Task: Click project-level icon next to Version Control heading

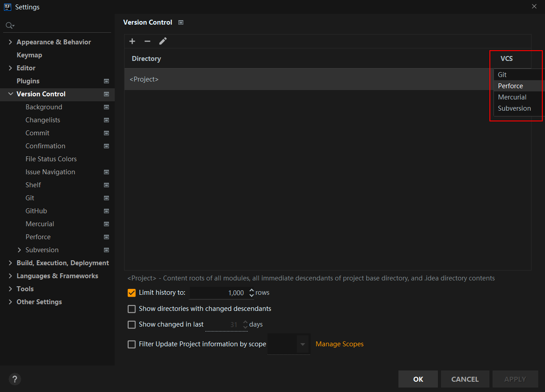Action: coord(181,22)
